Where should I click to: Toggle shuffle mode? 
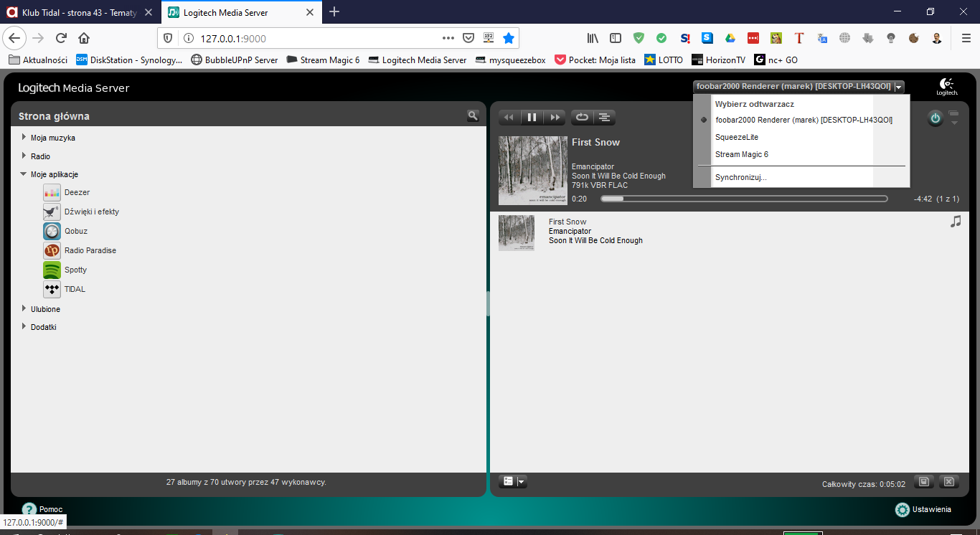604,118
